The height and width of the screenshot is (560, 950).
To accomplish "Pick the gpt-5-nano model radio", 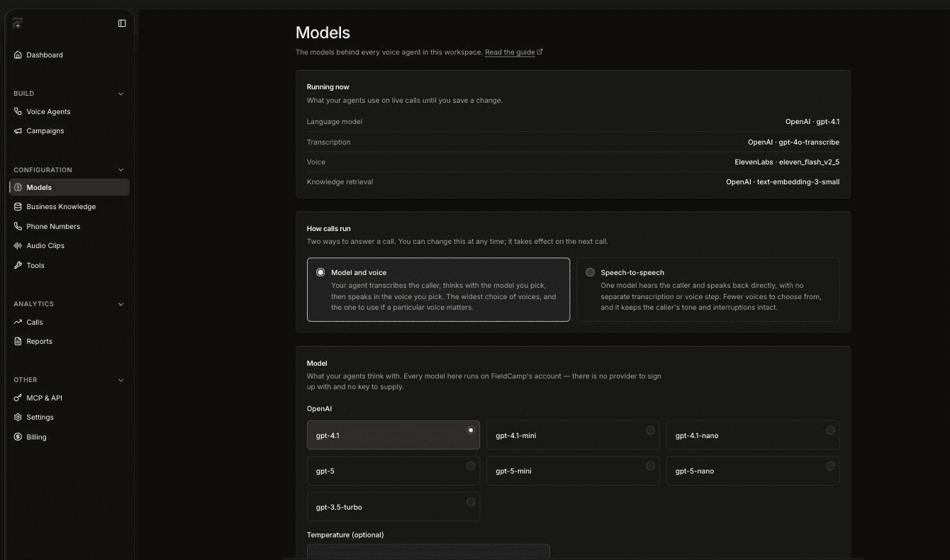I will (830, 466).
